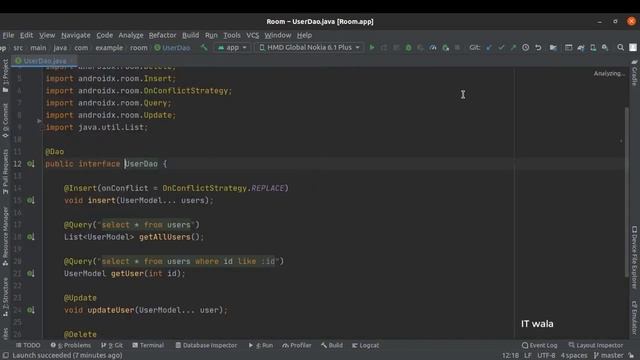The image size is (640, 360).
Task: Click the gutter icon beside the insert method
Action: [31, 200]
